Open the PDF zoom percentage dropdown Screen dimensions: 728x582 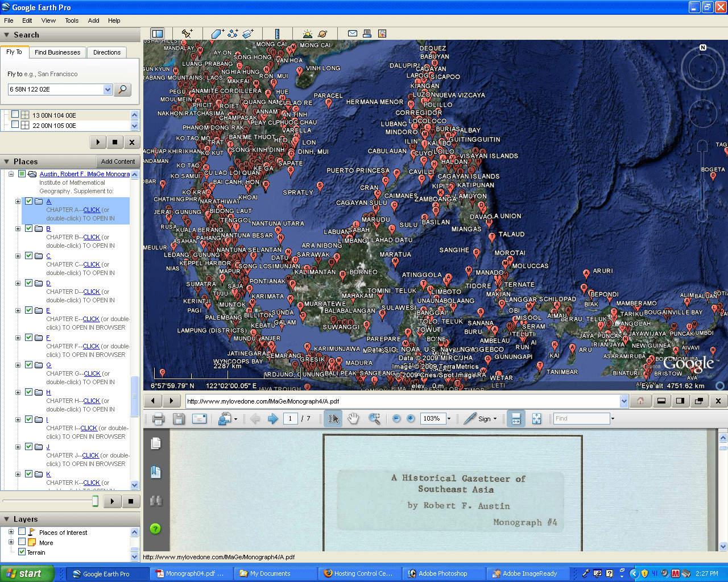pyautogui.click(x=449, y=419)
